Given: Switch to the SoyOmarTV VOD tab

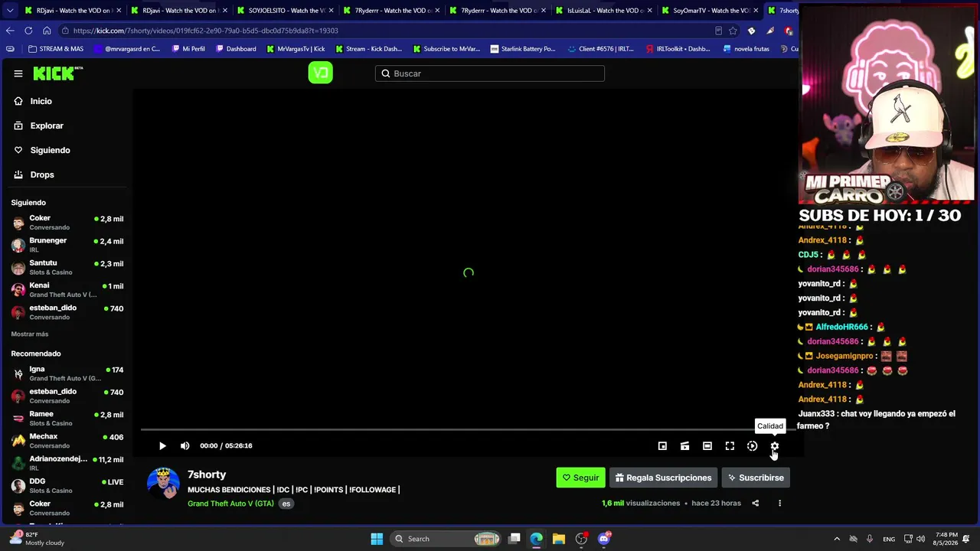Looking at the screenshot, I should tap(710, 11).
